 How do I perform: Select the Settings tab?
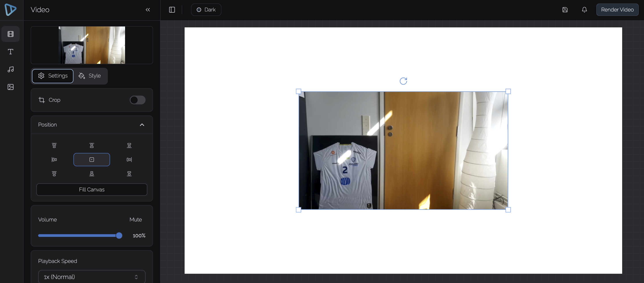(x=53, y=76)
